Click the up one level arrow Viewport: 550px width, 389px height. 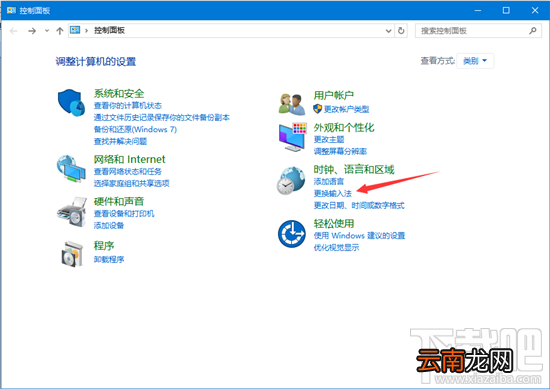(60, 31)
